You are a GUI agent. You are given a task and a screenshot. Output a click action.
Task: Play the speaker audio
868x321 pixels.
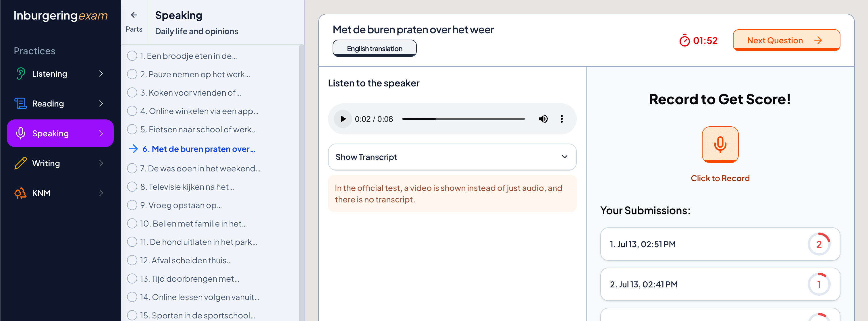[x=343, y=119]
